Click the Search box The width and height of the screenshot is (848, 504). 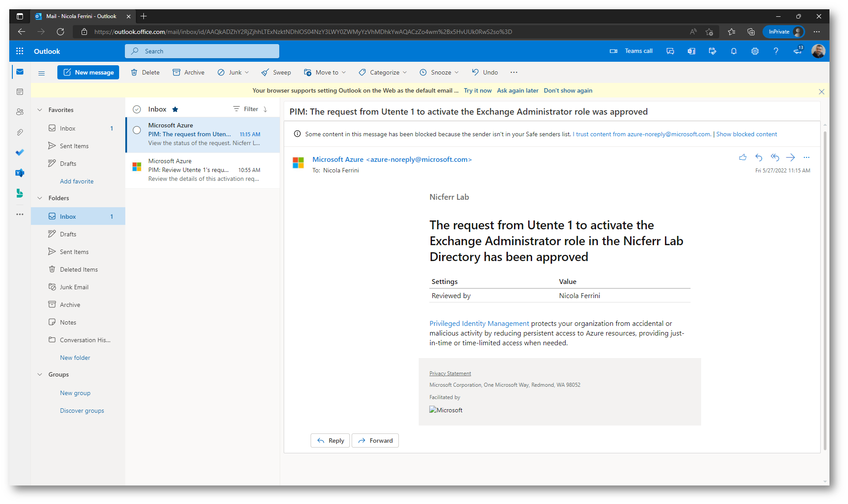(x=202, y=51)
